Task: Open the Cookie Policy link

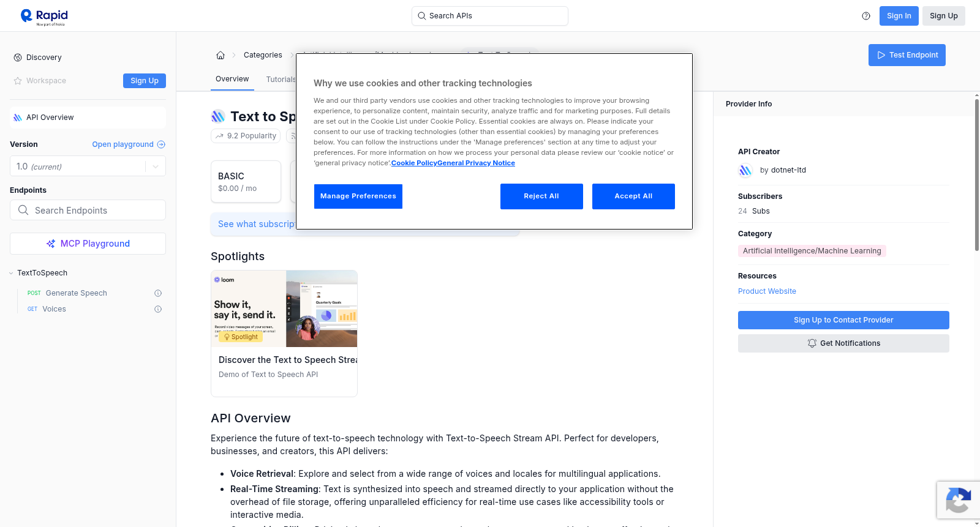Action: tap(414, 163)
